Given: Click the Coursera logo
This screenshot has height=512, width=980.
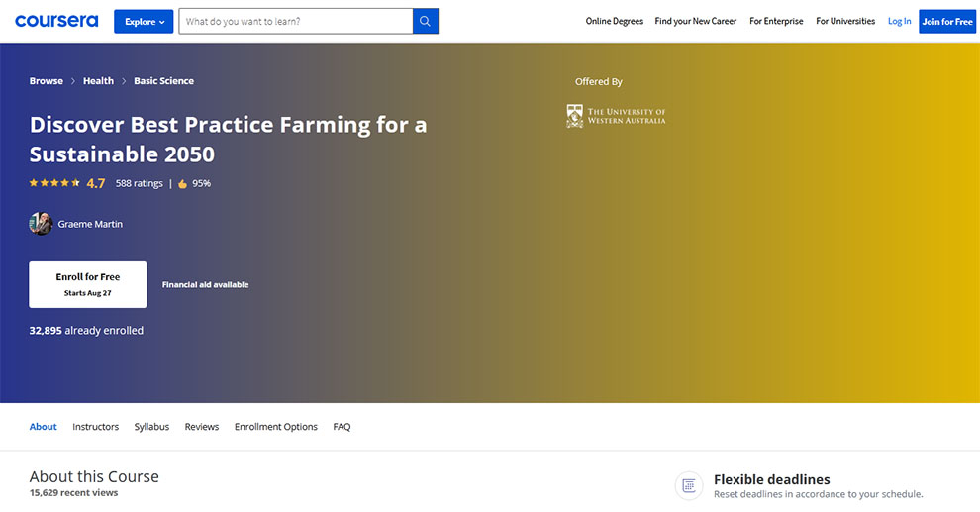Looking at the screenshot, I should (56, 21).
